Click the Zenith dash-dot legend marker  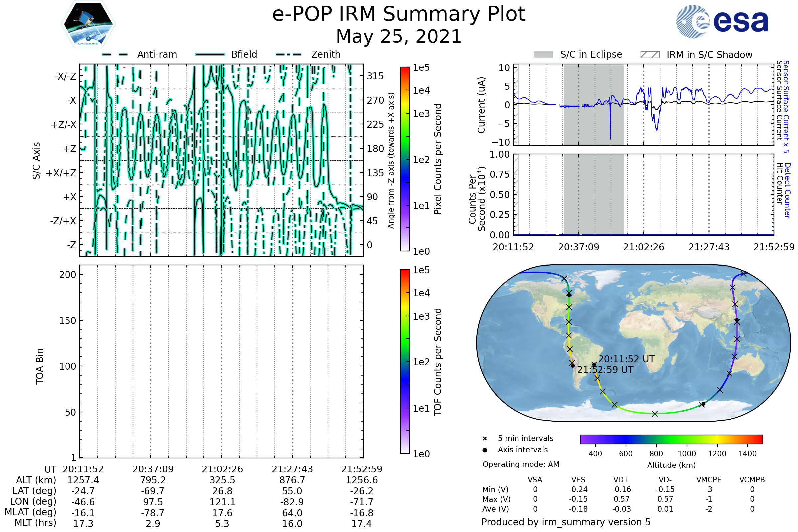tap(288, 54)
